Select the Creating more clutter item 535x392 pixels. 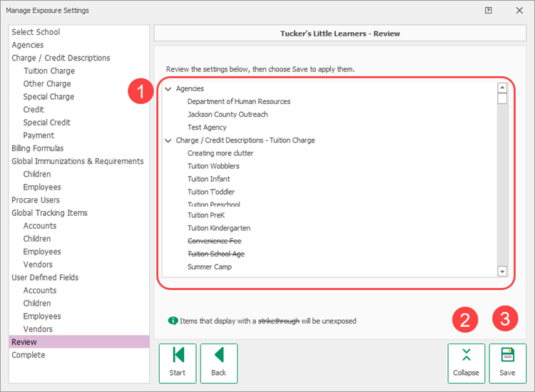point(220,153)
